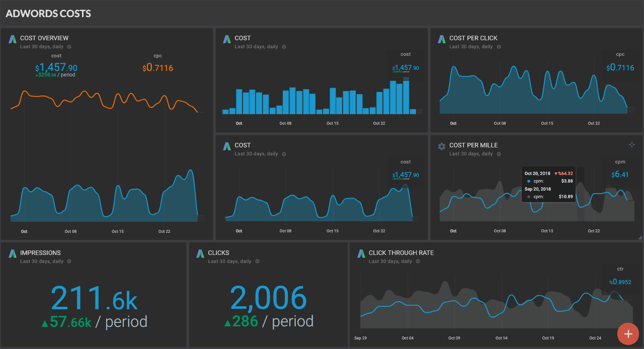Viewport: 644px width, 349px height.
Task: Click the ADWORDS COSTS dashboard title
Action: pyautogui.click(x=48, y=14)
